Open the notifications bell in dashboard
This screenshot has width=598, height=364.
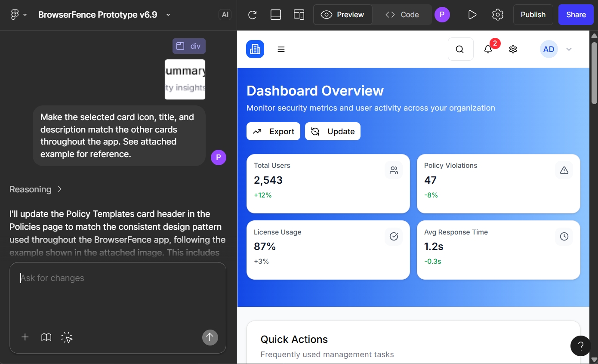click(488, 49)
